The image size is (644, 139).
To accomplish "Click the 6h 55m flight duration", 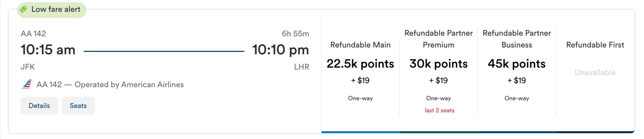I will point(295,34).
